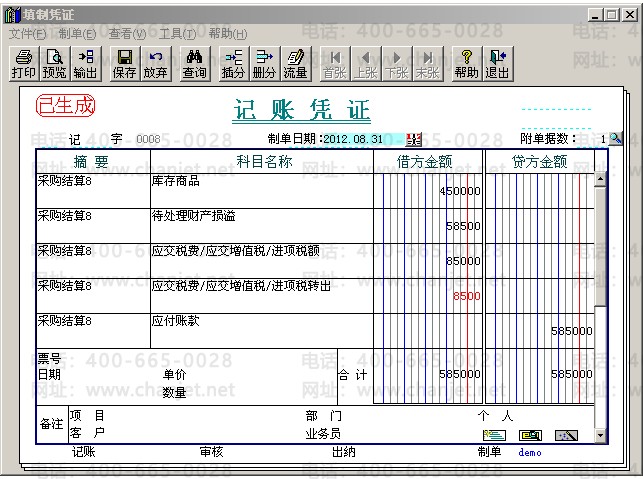Click the 科目名称 column header
Image resolution: width=643 pixels, height=479 pixels.
tap(262, 162)
